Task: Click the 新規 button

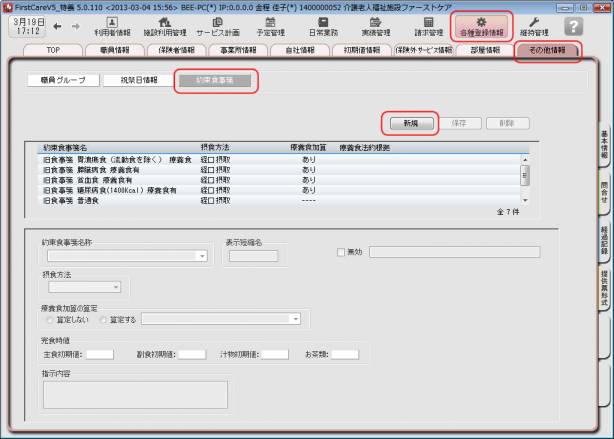Action: pos(411,123)
